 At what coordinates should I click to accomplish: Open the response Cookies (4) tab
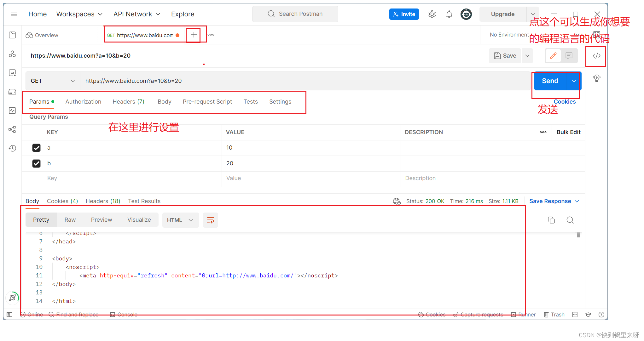click(x=62, y=201)
